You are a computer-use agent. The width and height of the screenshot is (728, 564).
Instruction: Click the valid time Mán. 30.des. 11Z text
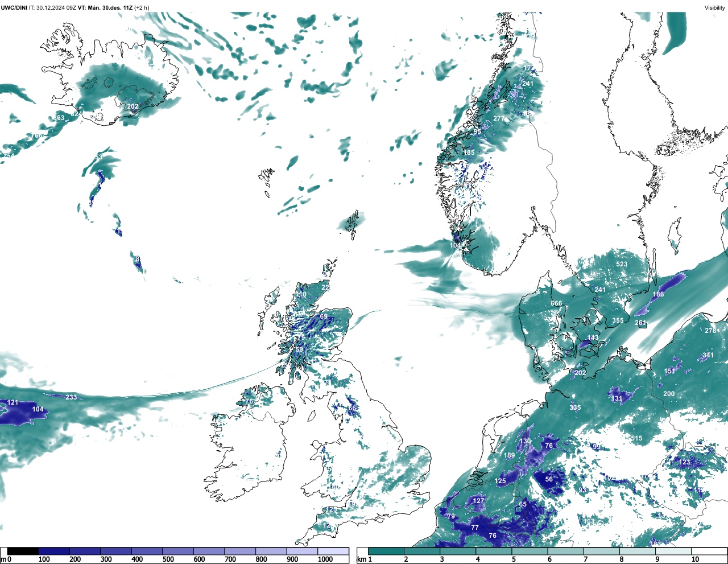[111, 7]
